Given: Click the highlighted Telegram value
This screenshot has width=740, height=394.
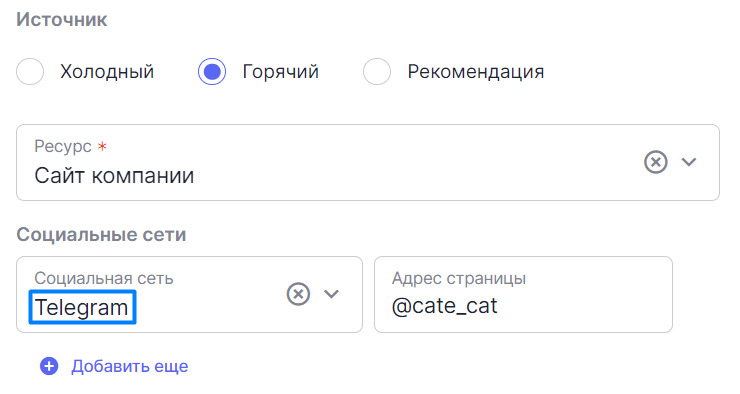Looking at the screenshot, I should [x=82, y=307].
